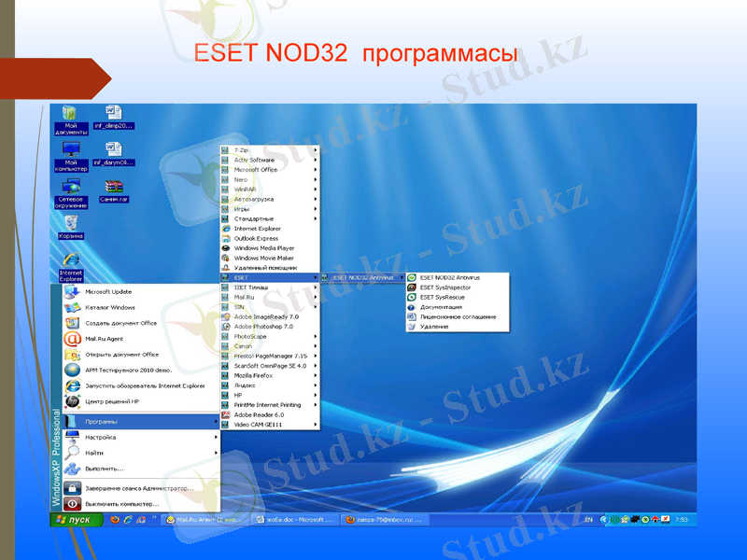This screenshot has height=560, width=747.
Task: Select Программы in the Start menu
Action: (x=103, y=422)
